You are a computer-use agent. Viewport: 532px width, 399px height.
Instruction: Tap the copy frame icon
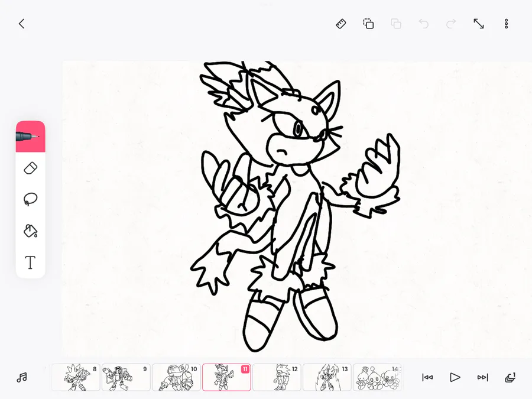click(368, 24)
